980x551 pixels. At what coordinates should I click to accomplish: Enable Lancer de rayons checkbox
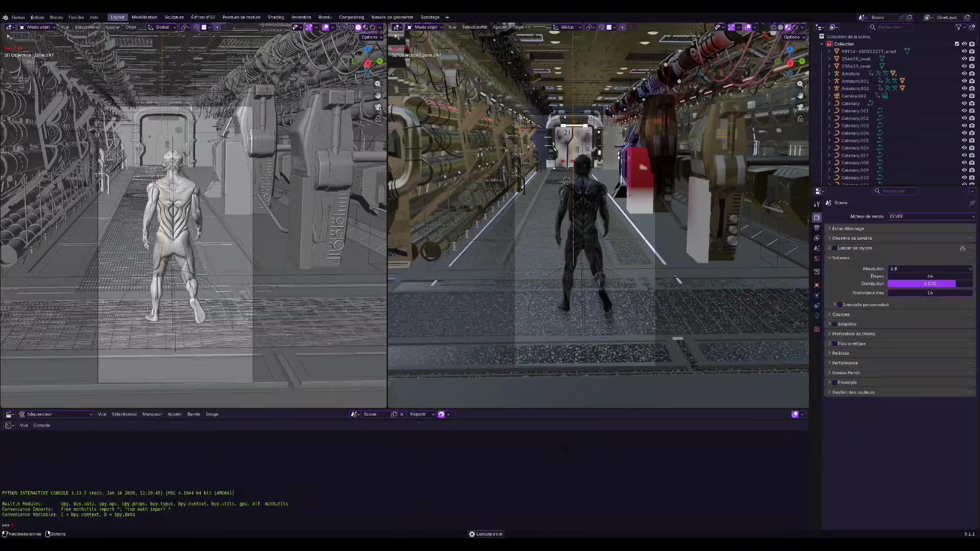[835, 248]
